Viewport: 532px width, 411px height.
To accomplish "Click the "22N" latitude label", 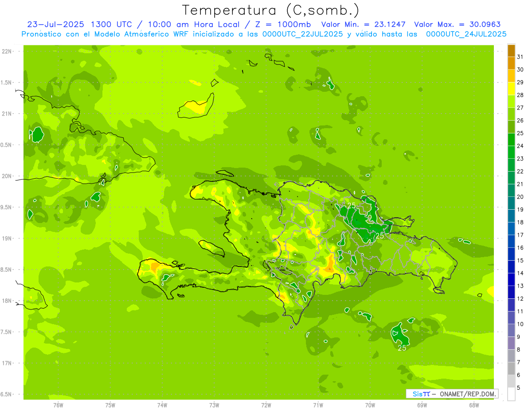I will point(7,51).
